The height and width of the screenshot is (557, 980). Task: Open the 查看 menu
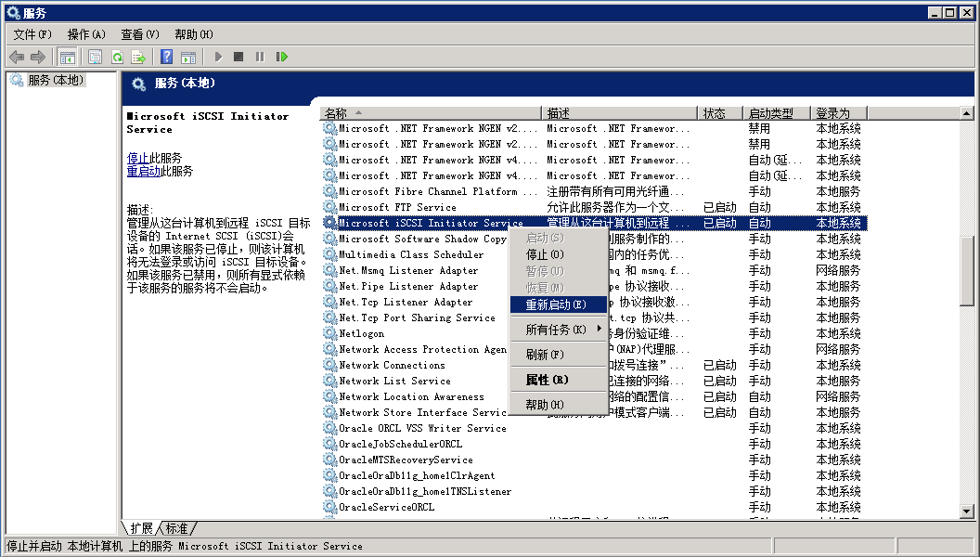[137, 33]
